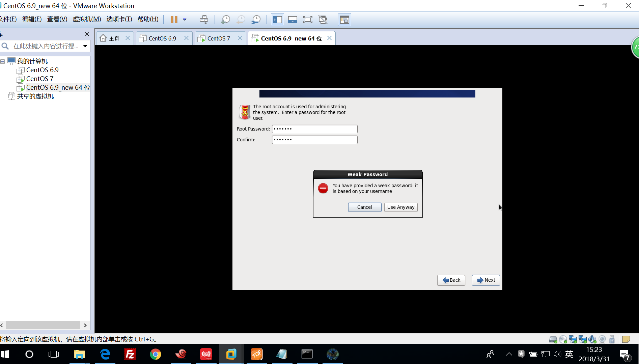Open the message log note icon

pos(626,339)
